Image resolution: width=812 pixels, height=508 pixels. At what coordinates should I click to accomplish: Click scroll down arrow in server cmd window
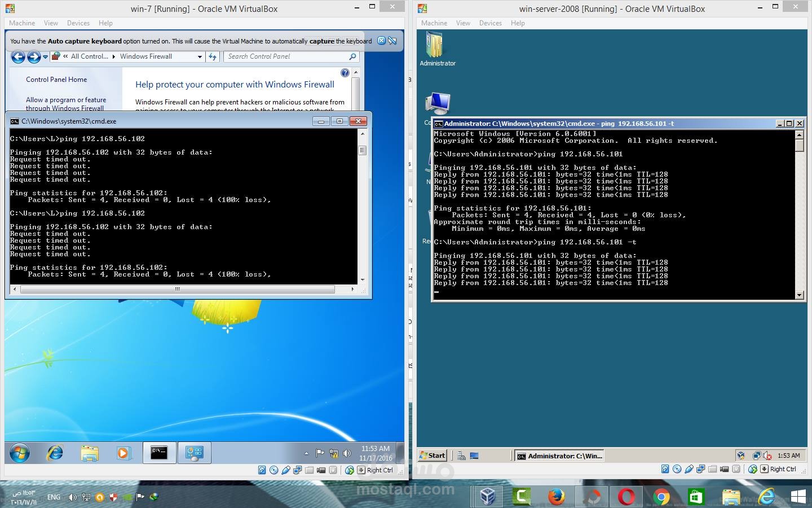pos(799,295)
